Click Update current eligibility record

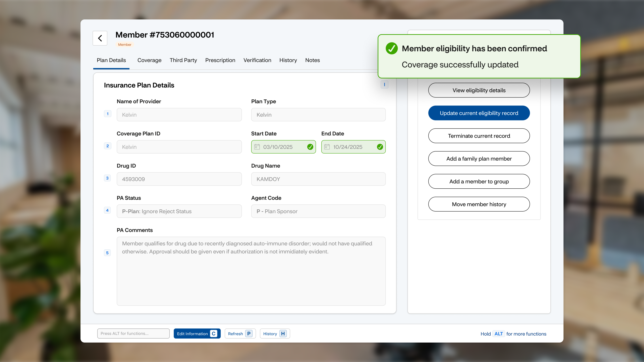(479, 113)
